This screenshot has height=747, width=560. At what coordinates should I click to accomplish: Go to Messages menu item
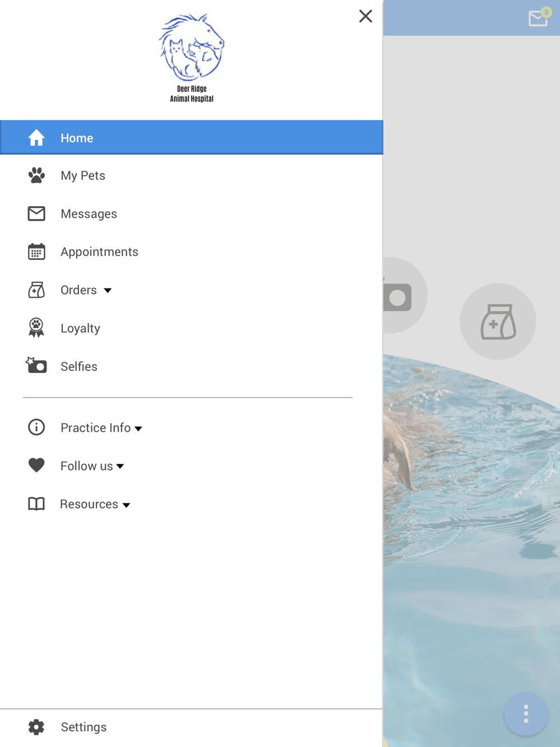(192, 213)
